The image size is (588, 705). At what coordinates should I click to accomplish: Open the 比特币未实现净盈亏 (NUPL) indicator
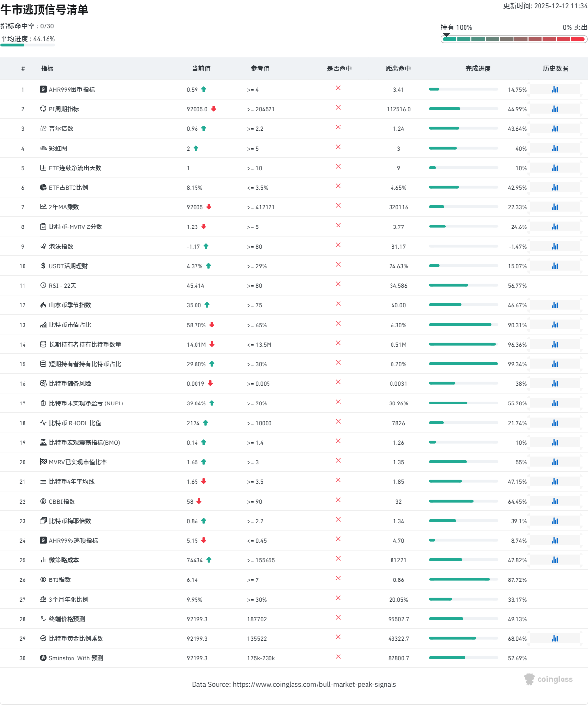[x=86, y=403]
